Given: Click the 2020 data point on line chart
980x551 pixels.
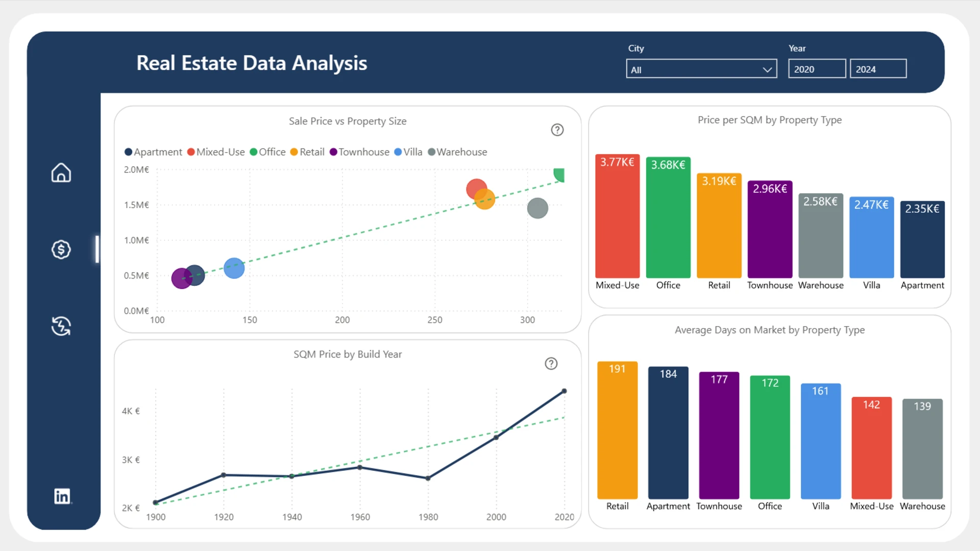Looking at the screenshot, I should point(564,391).
